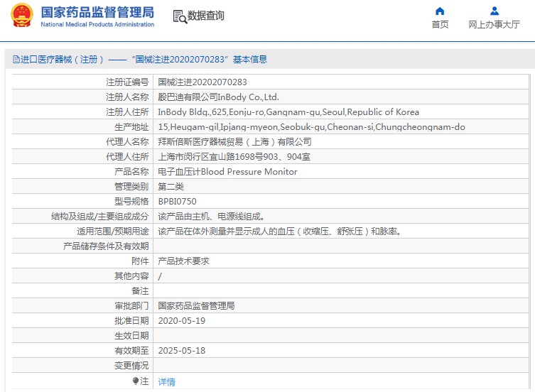Click the 型号规格 row label
This screenshot has width=535, height=392.
click(x=131, y=202)
